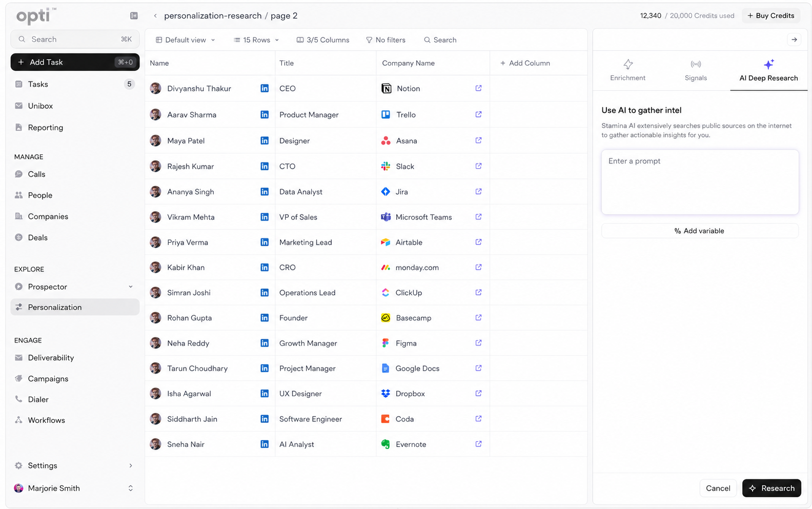The width and height of the screenshot is (812, 509).
Task: Open external link for Evernote
Action: (x=478, y=444)
